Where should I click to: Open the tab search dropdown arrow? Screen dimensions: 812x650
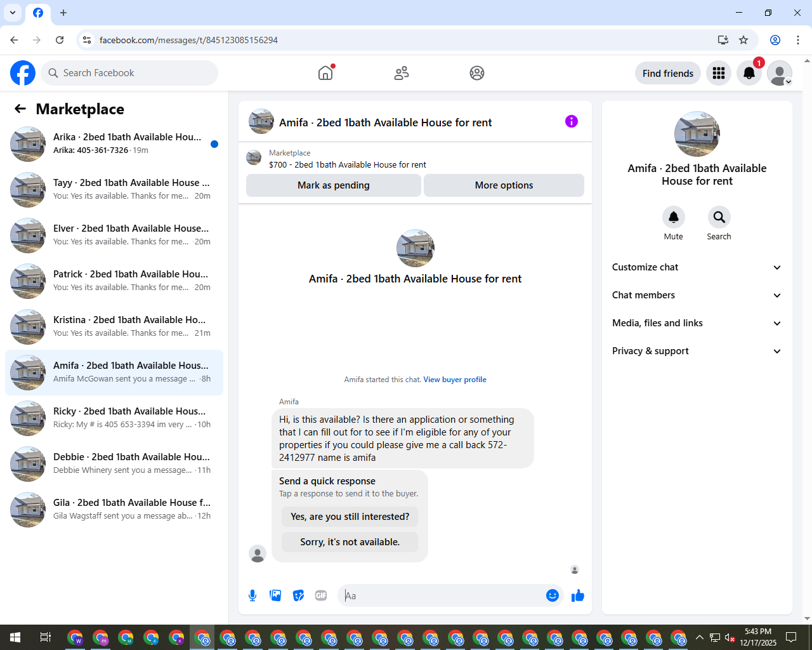point(13,13)
